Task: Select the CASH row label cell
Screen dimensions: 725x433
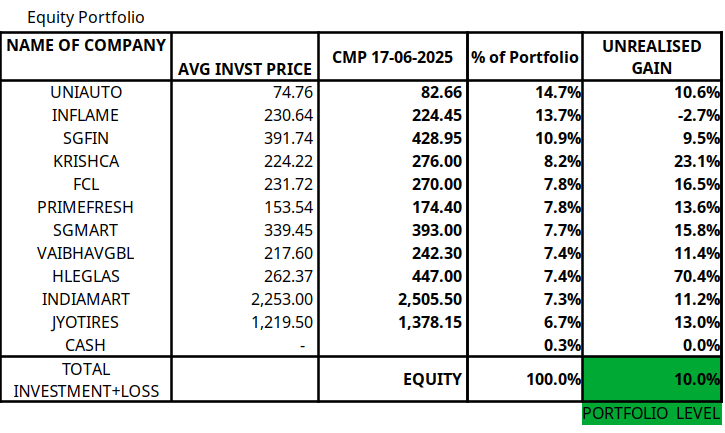Action: [x=86, y=345]
